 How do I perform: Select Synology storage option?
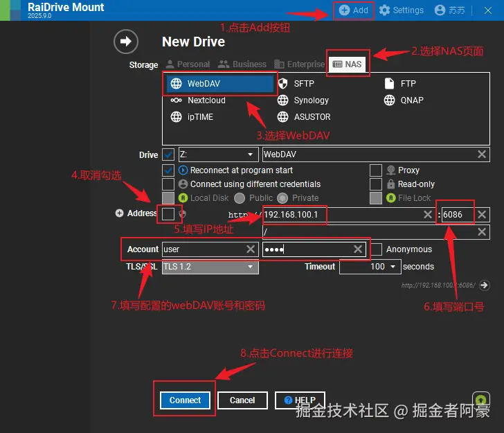pyautogui.click(x=303, y=100)
